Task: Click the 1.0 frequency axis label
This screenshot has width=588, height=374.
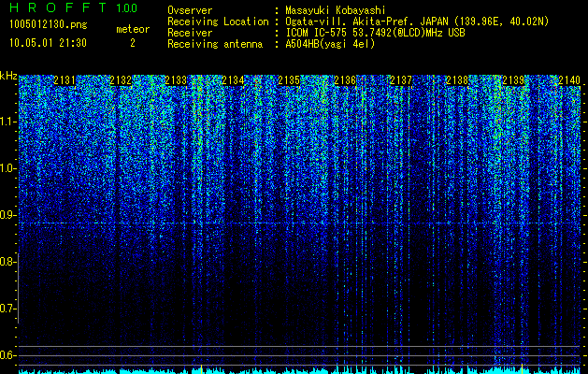Action: click(x=7, y=168)
